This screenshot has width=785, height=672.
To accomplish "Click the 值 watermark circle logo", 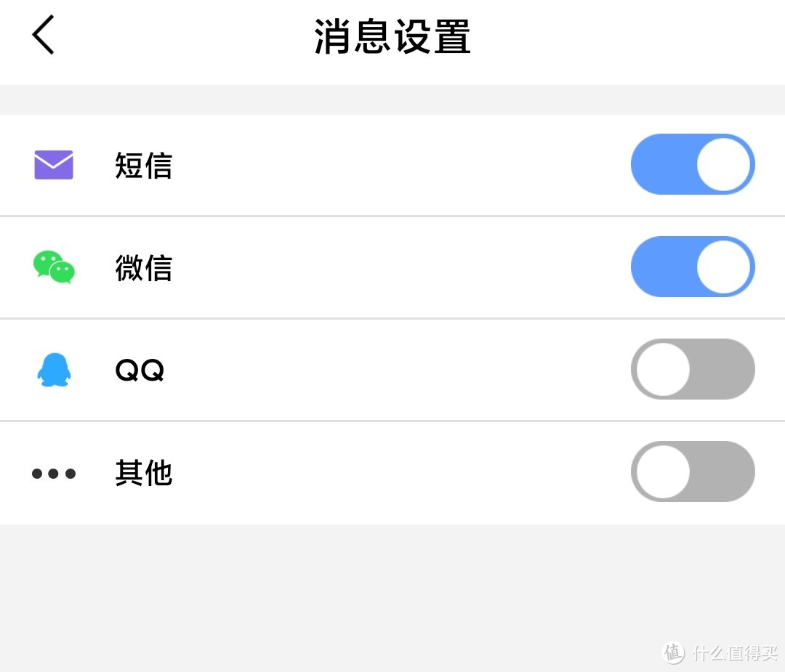I will [674, 652].
